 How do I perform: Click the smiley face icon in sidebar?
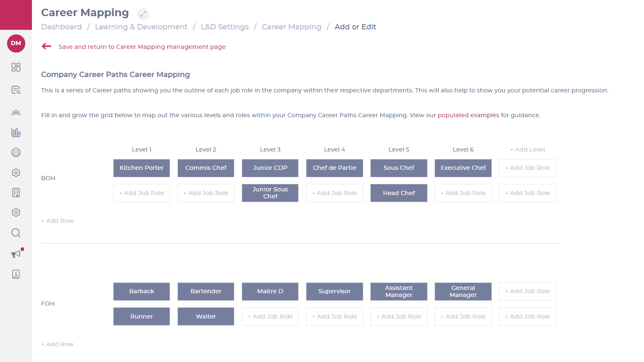click(16, 152)
